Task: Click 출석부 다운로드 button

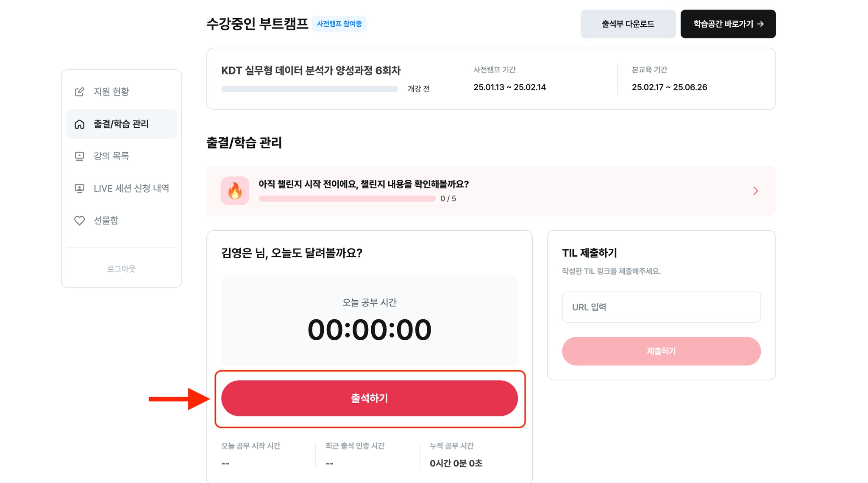Action: point(628,24)
